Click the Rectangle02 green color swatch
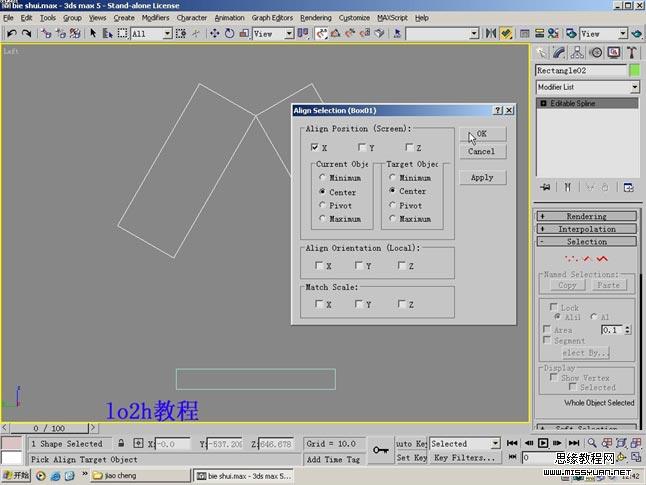Screen dimensions: 646x485 [x=635, y=70]
